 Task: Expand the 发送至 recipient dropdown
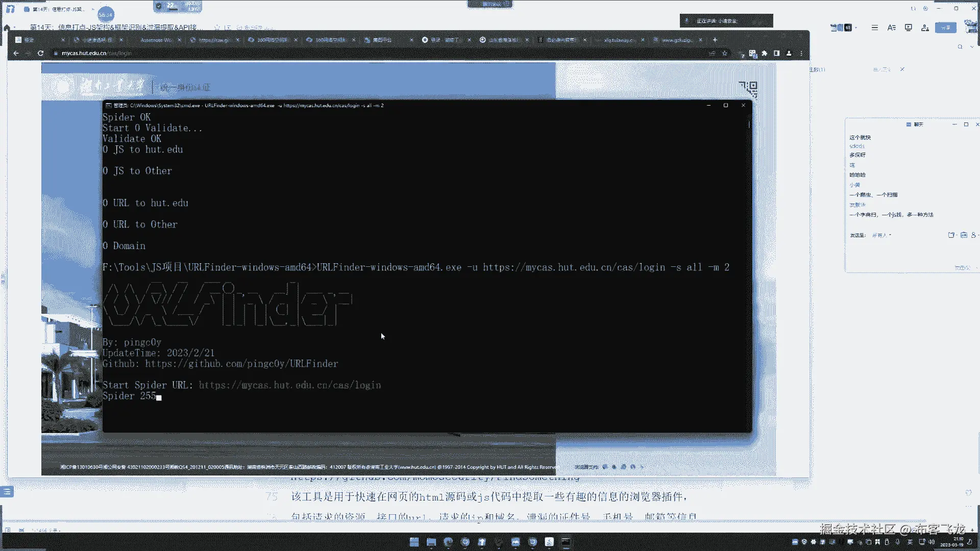[x=882, y=235]
